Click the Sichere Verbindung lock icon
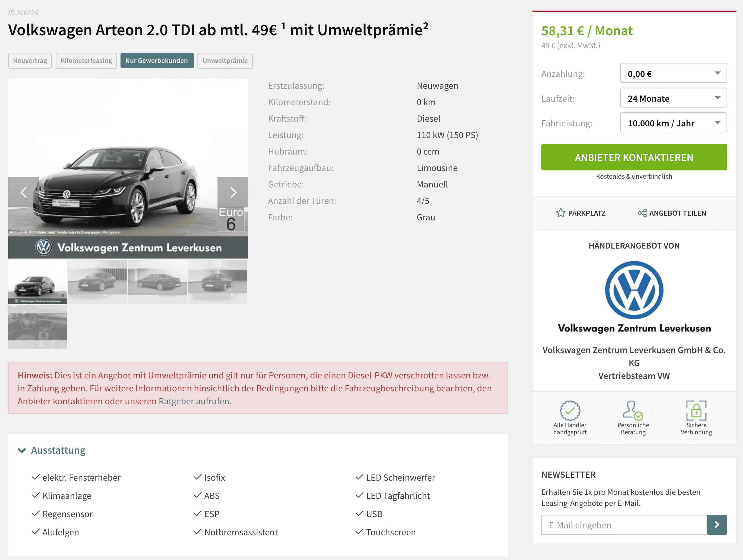Screen dimensions: 743x560 pos(696,410)
